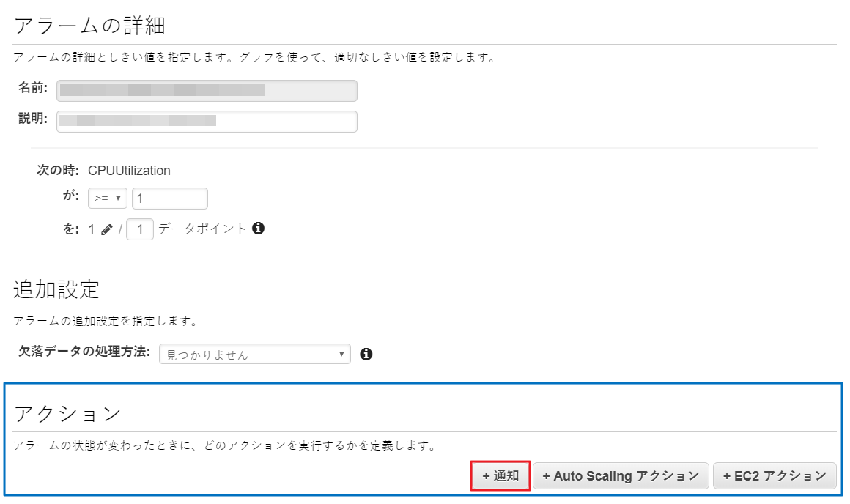Focus the 名前 text field
This screenshot has height=504, width=850.
[x=207, y=91]
